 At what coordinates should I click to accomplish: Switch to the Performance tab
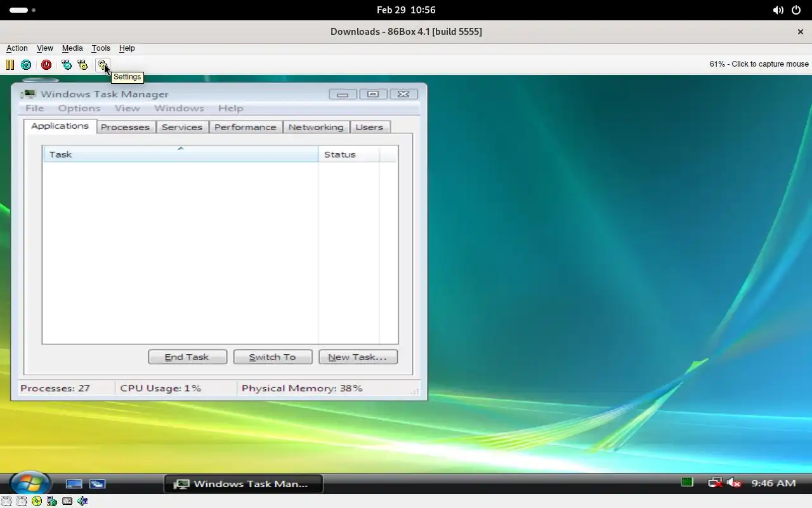pos(246,127)
